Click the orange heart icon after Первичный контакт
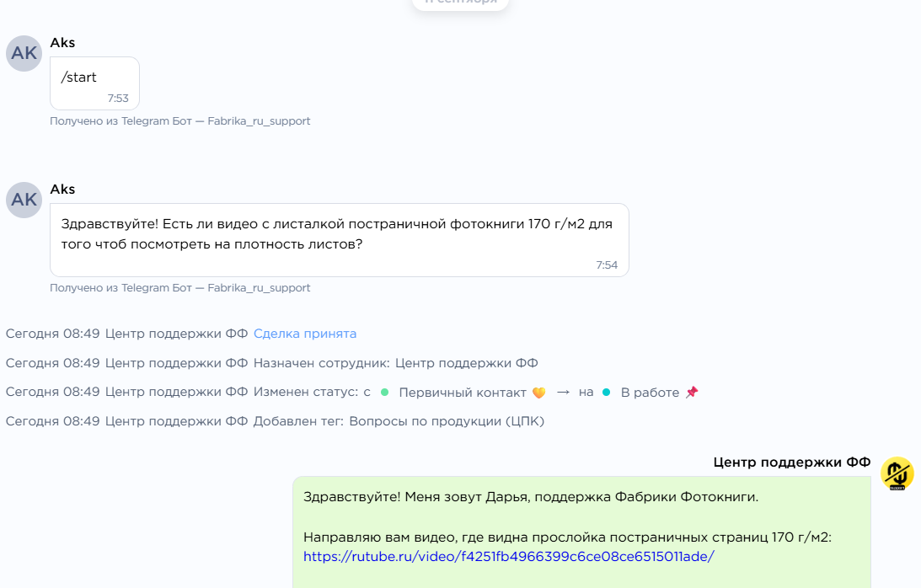 pos(538,393)
